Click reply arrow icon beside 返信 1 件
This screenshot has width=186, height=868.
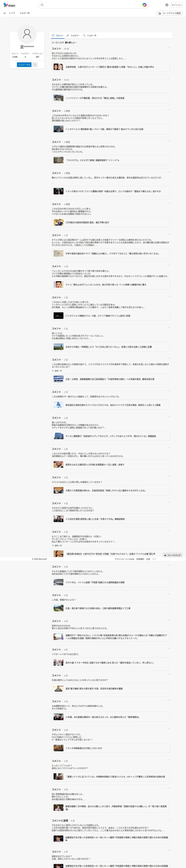(53, 371)
